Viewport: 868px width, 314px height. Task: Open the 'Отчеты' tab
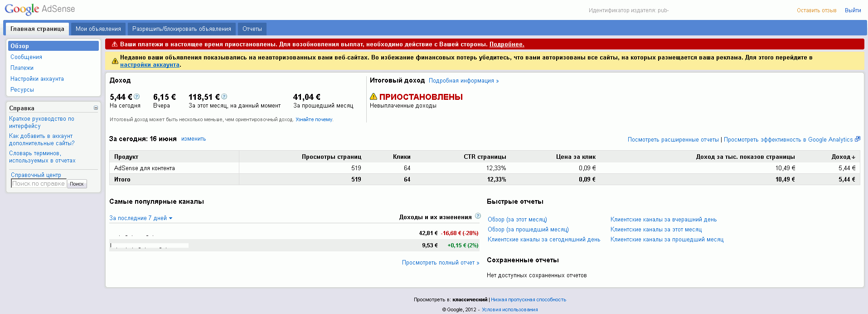(x=252, y=29)
